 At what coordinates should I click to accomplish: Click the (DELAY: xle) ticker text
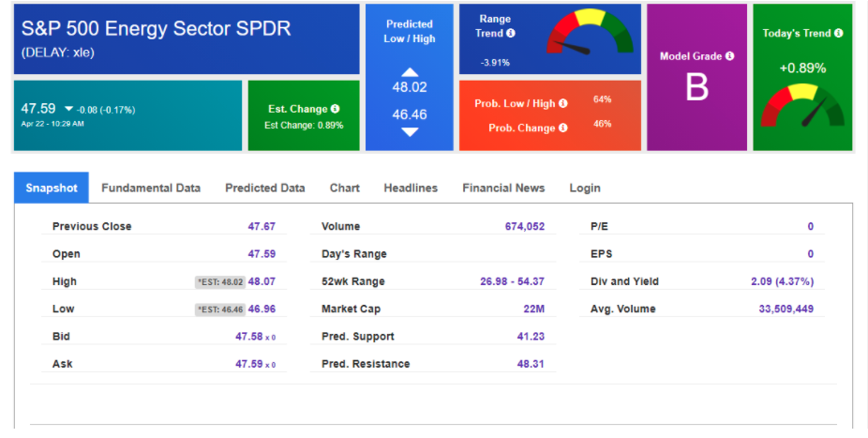point(57,53)
